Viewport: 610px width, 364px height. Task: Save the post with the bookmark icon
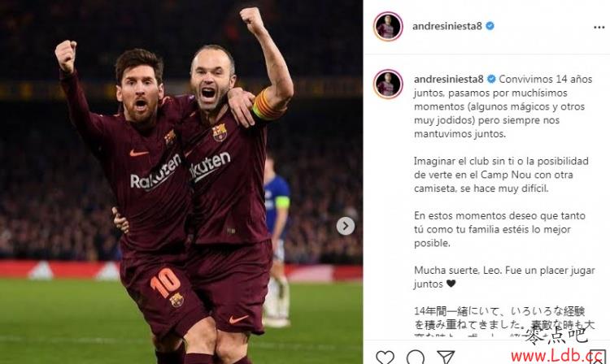597,357
